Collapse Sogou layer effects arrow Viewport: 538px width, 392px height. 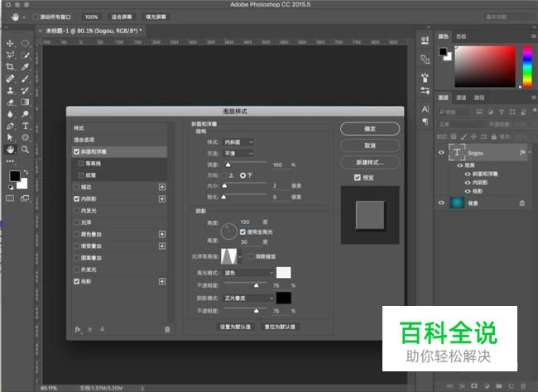pyautogui.click(x=530, y=152)
